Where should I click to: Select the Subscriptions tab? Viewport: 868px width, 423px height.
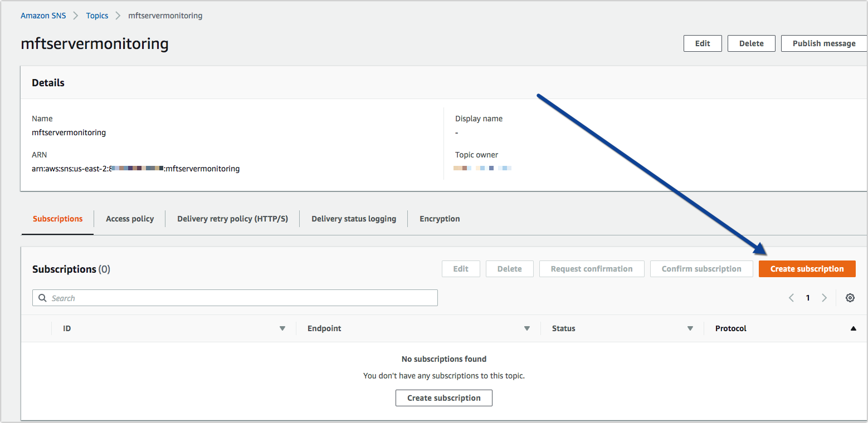57,219
